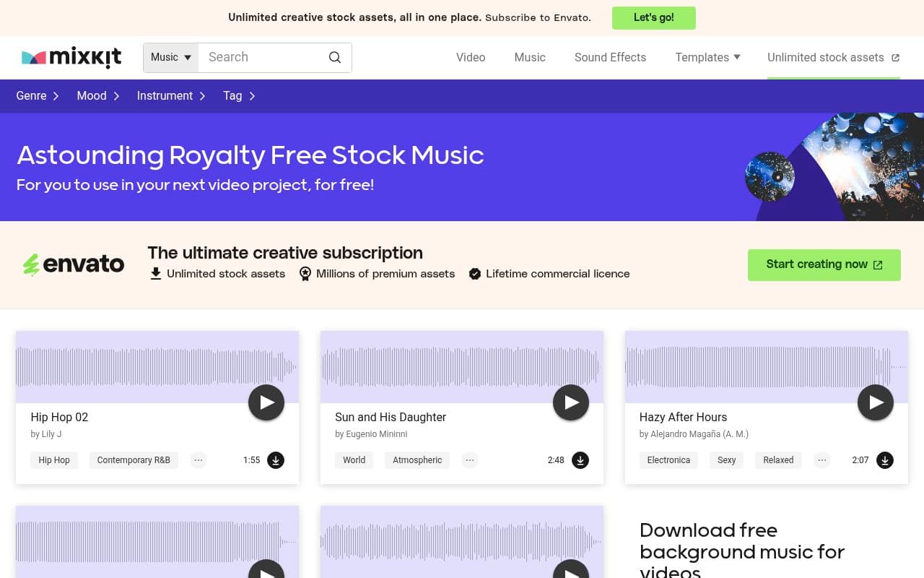Expand the Genre filter
The image size is (924, 578).
38,96
